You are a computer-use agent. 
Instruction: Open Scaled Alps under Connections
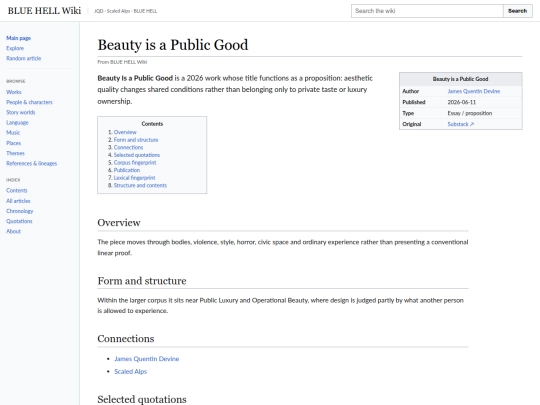coord(131,372)
